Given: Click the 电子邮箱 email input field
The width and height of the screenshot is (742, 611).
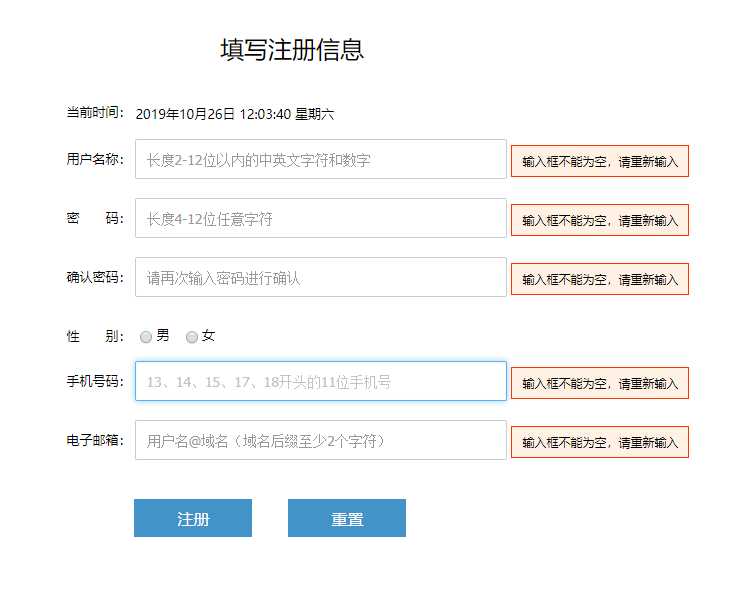Looking at the screenshot, I should pyautogui.click(x=320, y=440).
